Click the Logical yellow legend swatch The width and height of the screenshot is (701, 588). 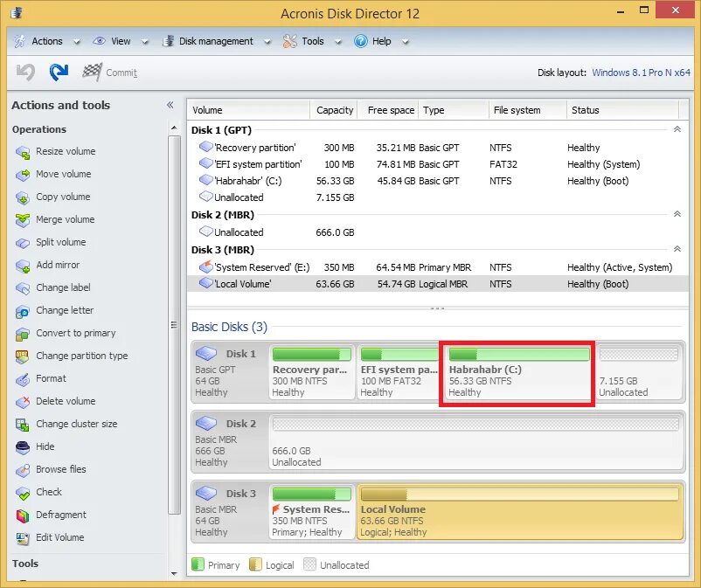(255, 564)
